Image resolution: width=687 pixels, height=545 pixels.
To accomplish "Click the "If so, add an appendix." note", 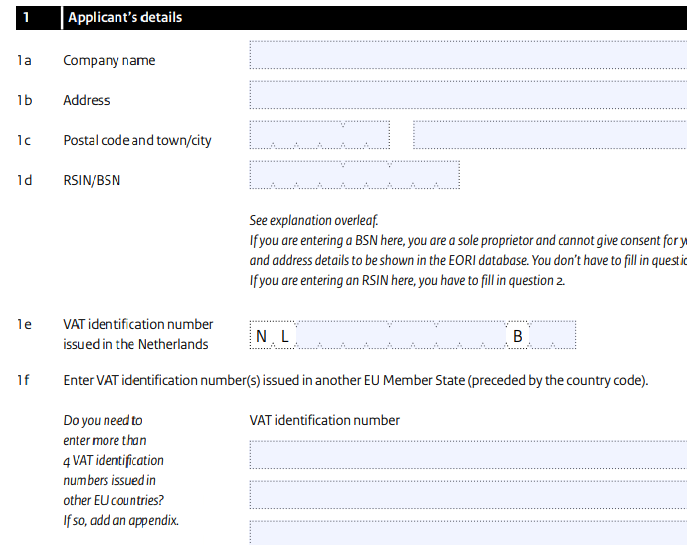I will [x=121, y=520].
